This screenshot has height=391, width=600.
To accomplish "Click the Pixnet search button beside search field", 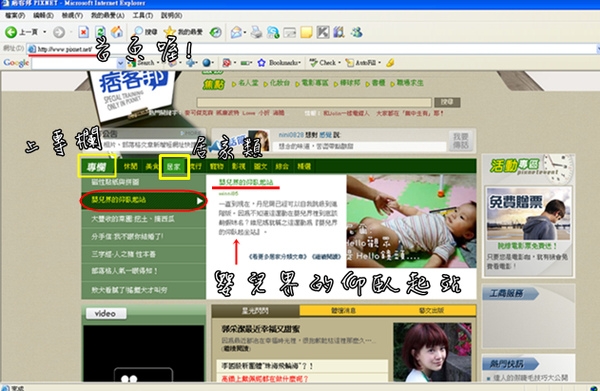I will pos(447,102).
